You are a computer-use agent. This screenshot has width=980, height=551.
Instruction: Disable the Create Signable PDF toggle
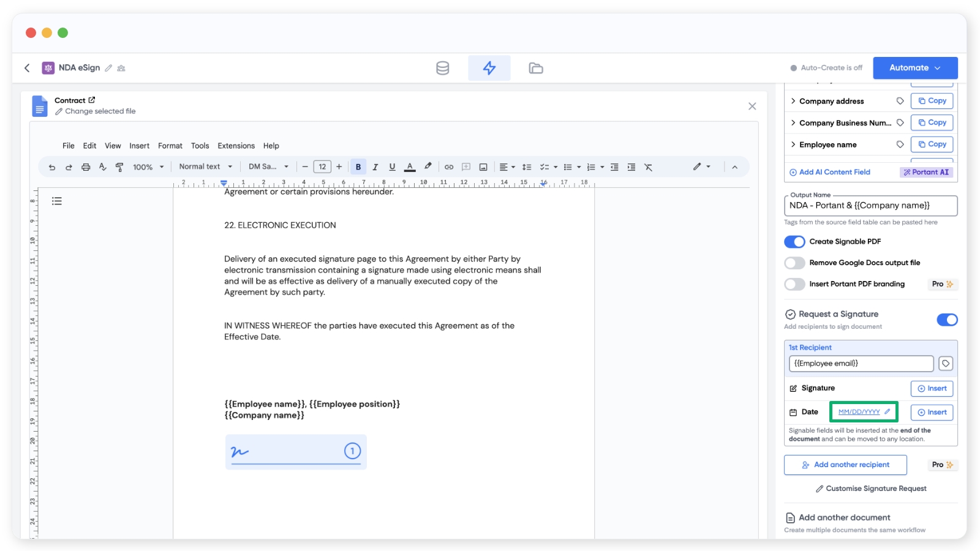point(794,242)
